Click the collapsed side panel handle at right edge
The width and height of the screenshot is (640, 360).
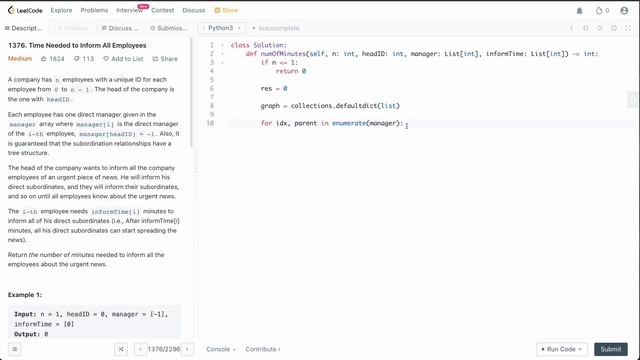(x=633, y=100)
